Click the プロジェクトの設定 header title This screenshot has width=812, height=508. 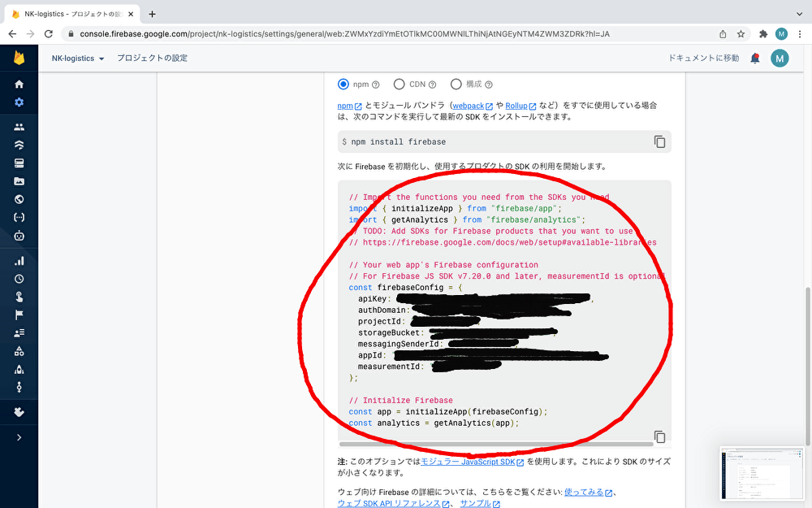[152, 58]
